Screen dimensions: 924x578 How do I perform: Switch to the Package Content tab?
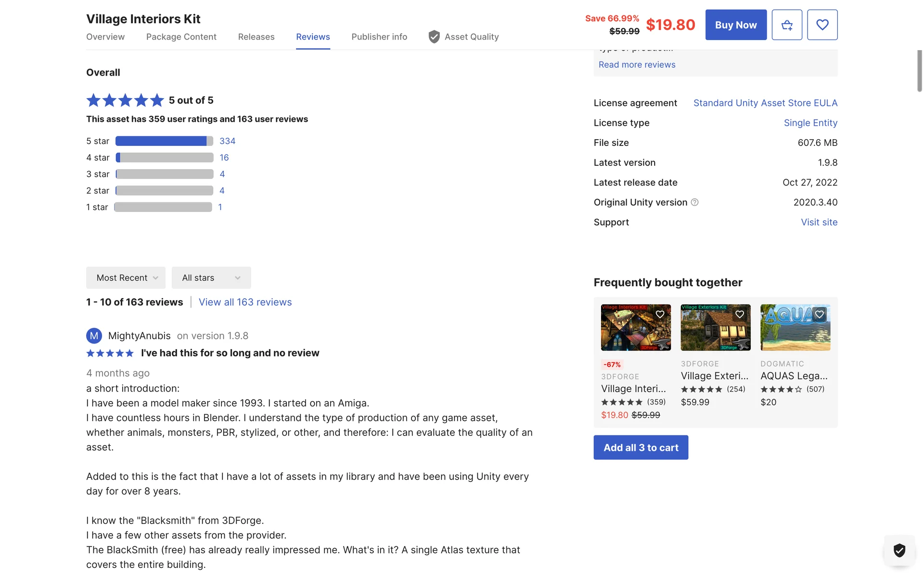coord(181,37)
